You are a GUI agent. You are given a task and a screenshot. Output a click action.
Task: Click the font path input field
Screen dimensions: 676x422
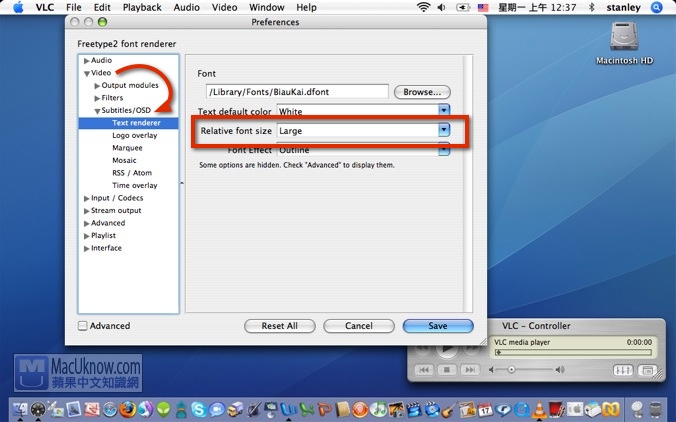coord(297,92)
